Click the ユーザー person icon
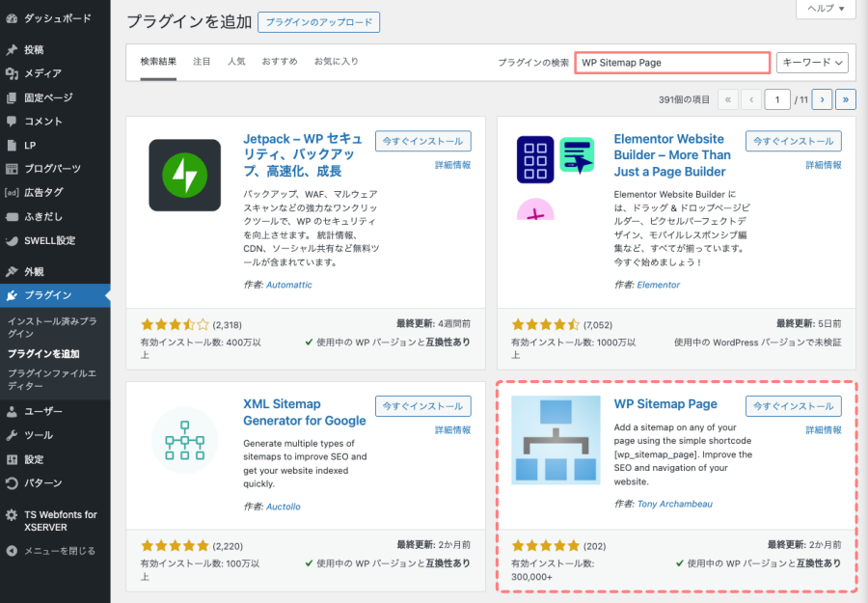The width and height of the screenshot is (868, 603). [12, 411]
